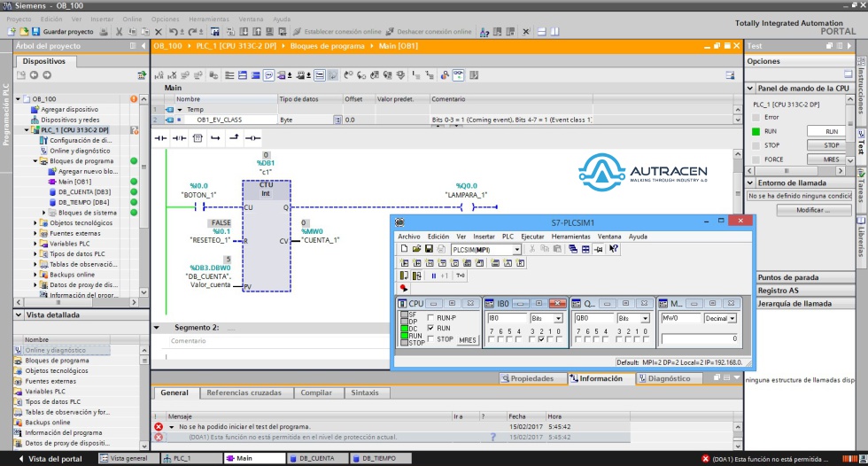Click the MRES button in the PLCSIM CPU panel
Image resolution: width=868 pixels, height=466 pixels.
[468, 340]
